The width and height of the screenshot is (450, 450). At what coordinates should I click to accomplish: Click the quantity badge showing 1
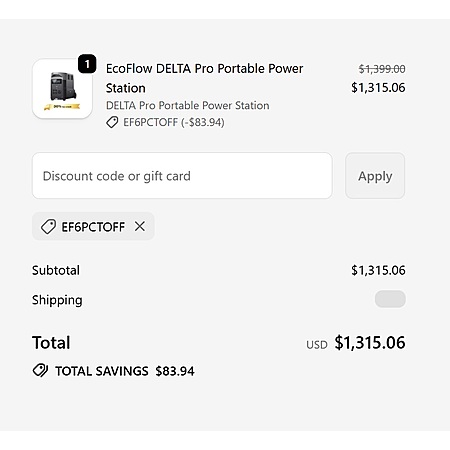[87, 64]
